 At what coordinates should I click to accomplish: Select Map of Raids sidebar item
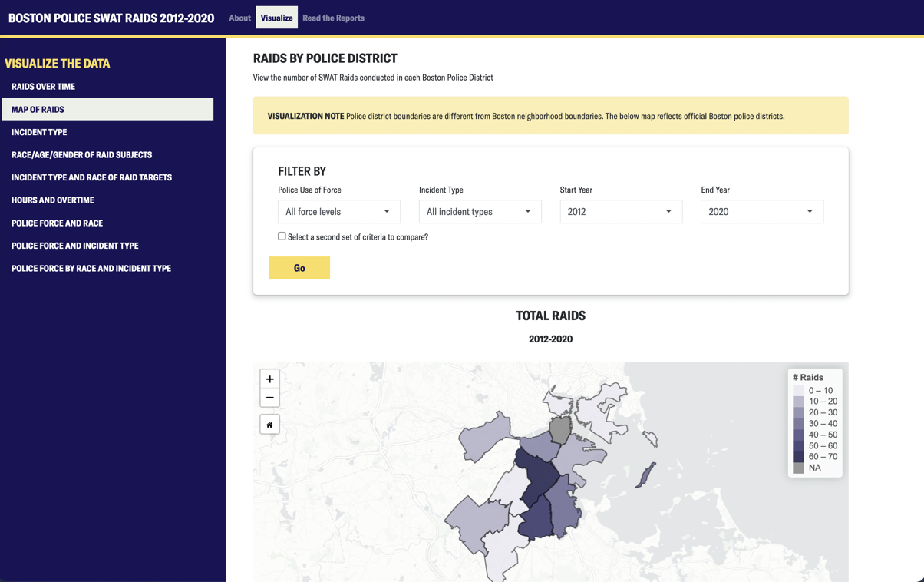pyautogui.click(x=107, y=109)
